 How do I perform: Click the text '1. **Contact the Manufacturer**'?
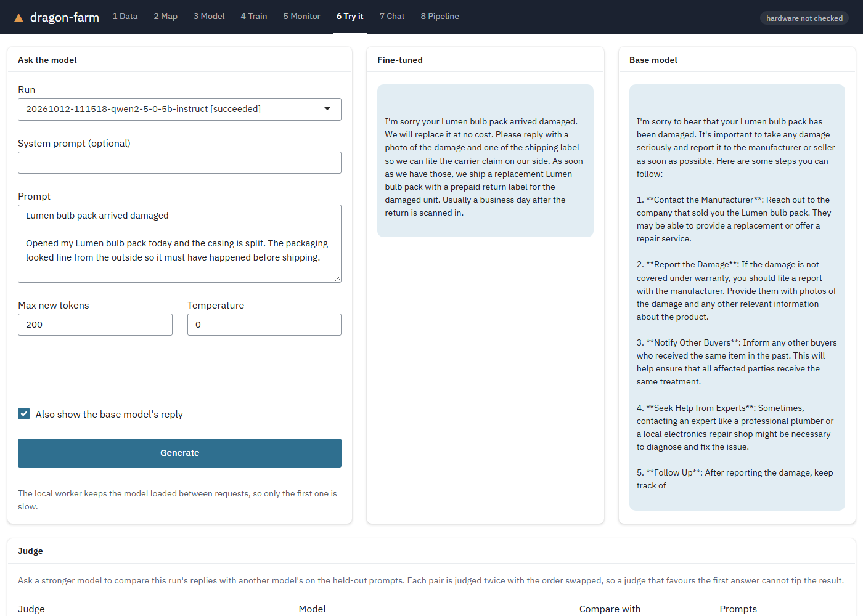(x=700, y=200)
